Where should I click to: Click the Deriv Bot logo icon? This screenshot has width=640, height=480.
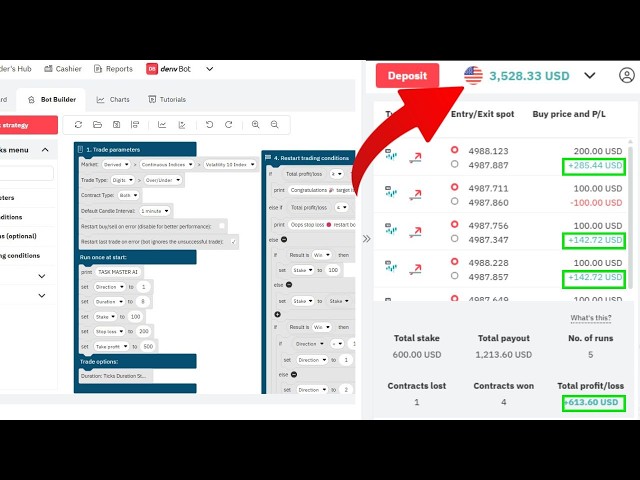[x=152, y=69]
